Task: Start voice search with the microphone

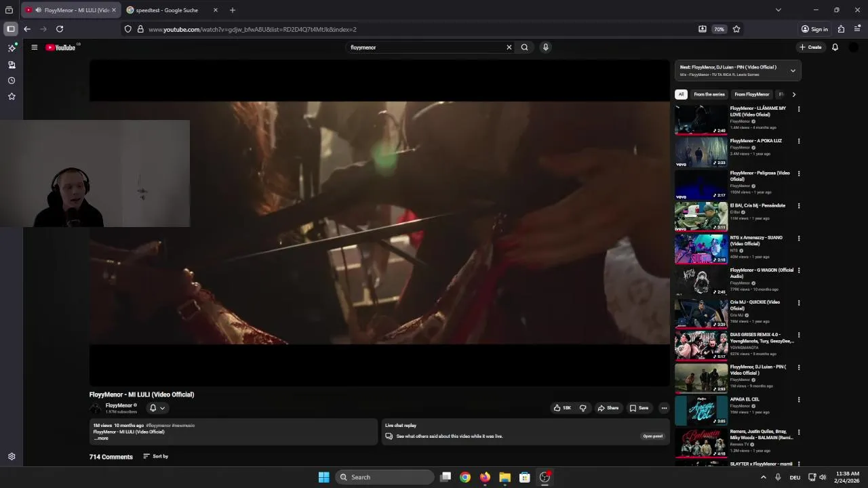Action: [545, 47]
